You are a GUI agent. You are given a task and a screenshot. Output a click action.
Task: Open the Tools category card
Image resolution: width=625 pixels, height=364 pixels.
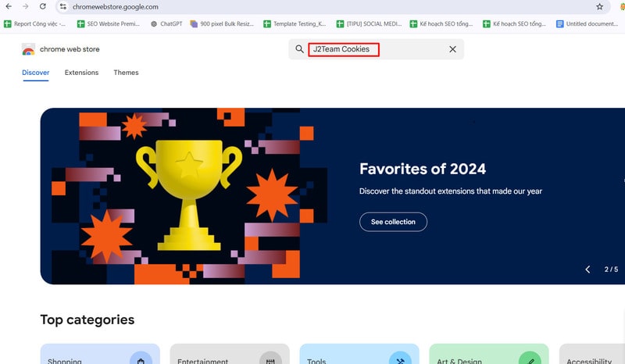(359, 354)
